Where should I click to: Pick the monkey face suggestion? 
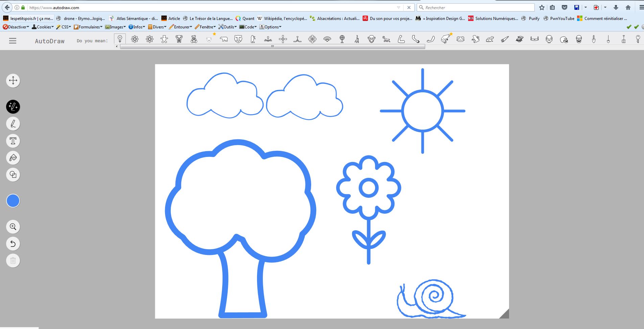371,40
